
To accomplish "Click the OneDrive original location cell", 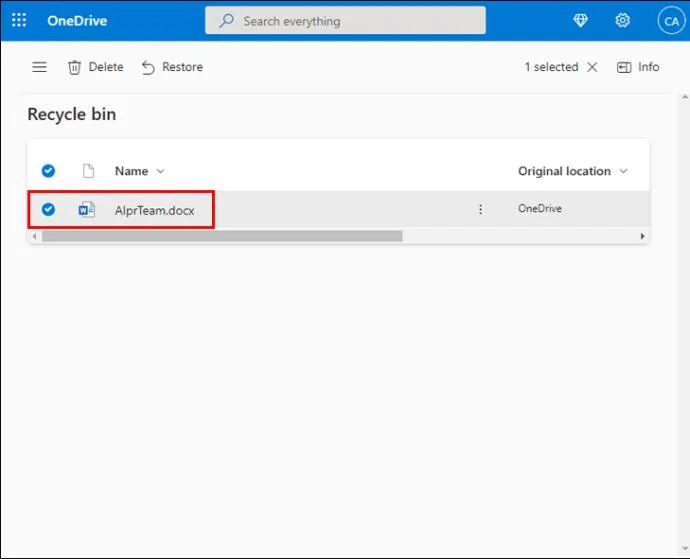I will pos(540,209).
